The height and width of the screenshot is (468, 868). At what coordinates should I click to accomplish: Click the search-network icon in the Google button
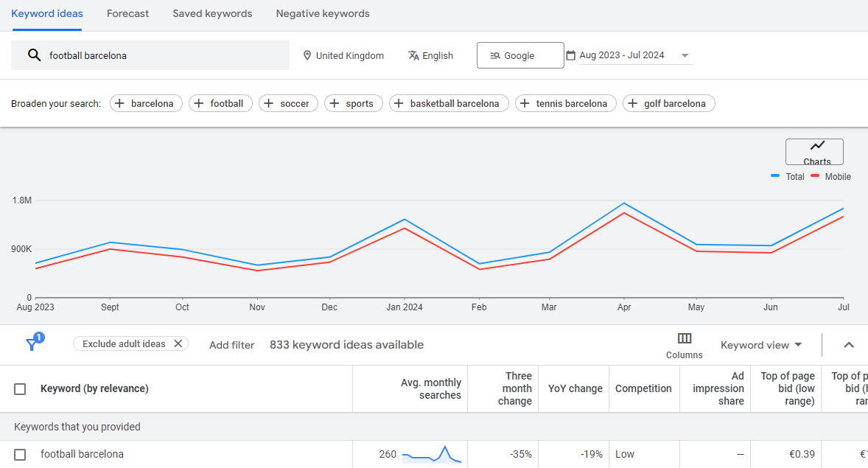495,55
